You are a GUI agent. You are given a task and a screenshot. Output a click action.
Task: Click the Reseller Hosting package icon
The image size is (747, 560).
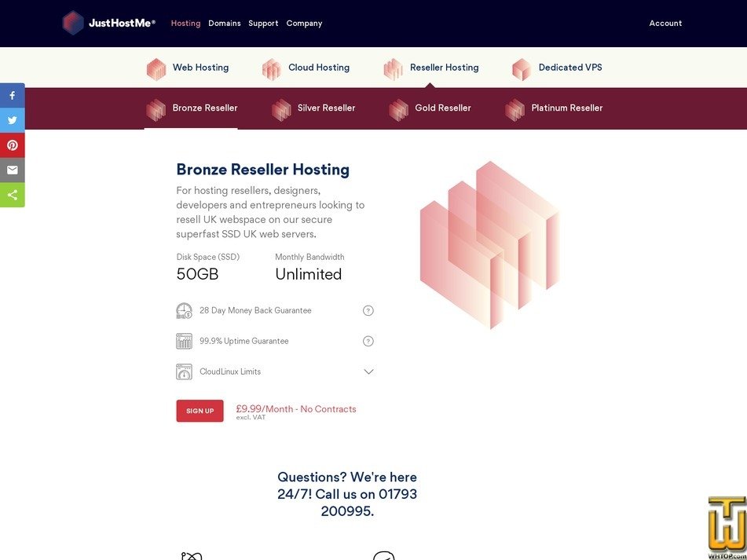[x=394, y=69]
